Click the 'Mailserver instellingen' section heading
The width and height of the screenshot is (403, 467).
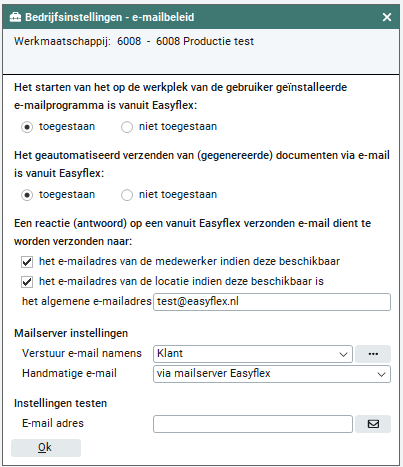[71, 333]
